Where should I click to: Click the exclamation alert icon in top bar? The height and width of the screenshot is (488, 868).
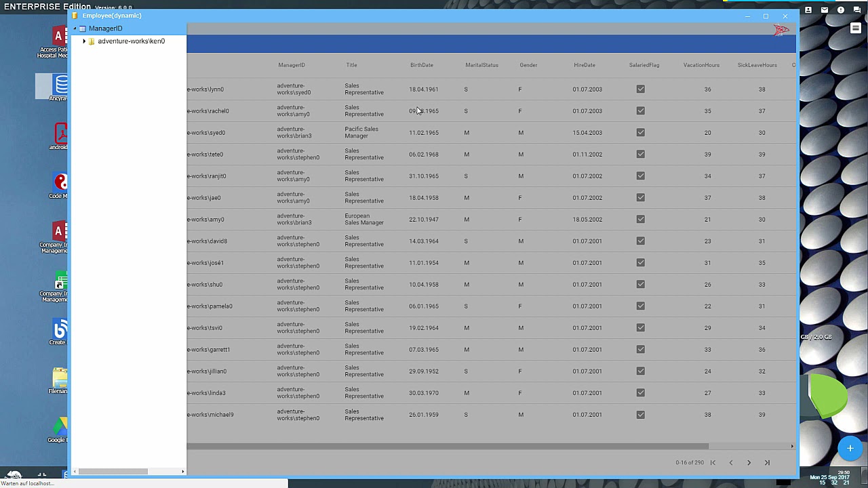point(841,10)
